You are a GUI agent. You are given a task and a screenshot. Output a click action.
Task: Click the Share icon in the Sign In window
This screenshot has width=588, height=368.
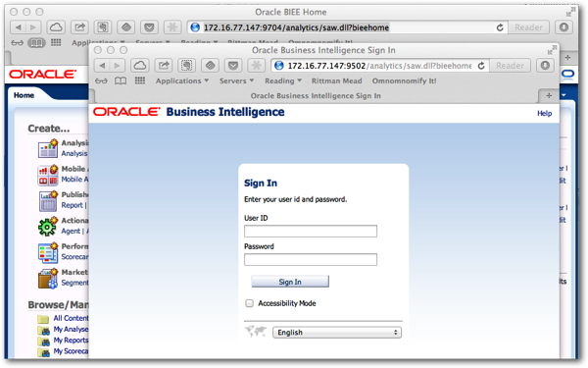pyautogui.click(x=164, y=66)
